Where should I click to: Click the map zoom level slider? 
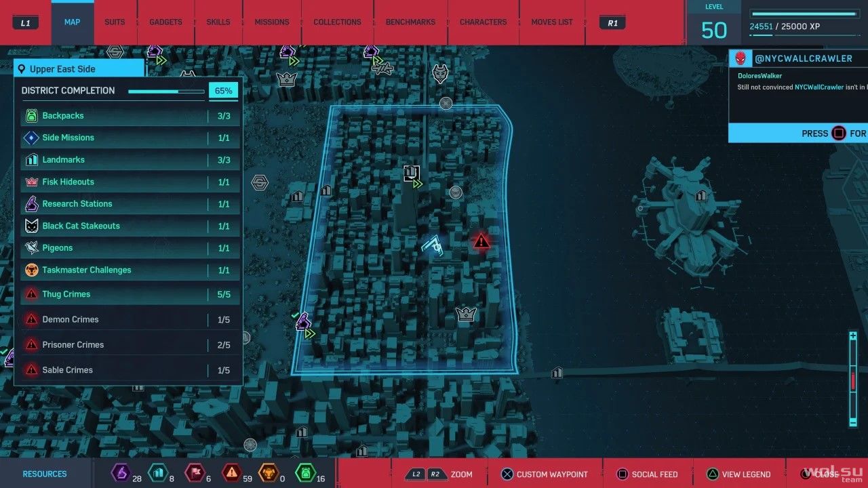coord(853,379)
